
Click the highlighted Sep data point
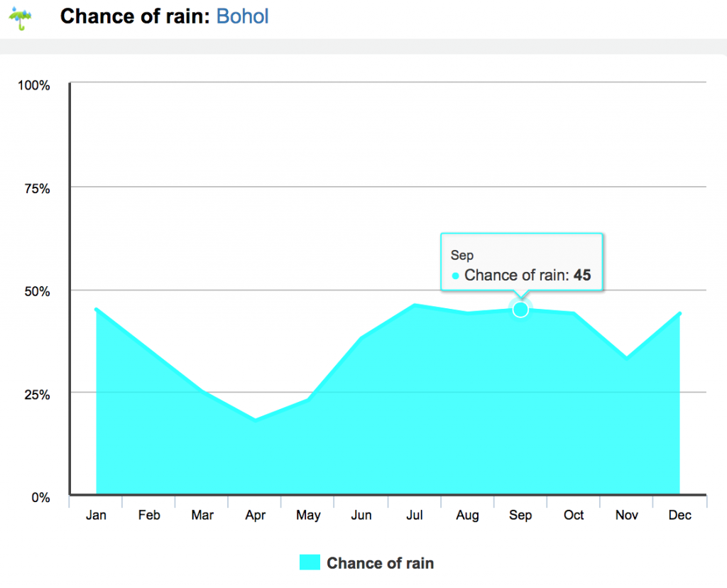point(520,310)
